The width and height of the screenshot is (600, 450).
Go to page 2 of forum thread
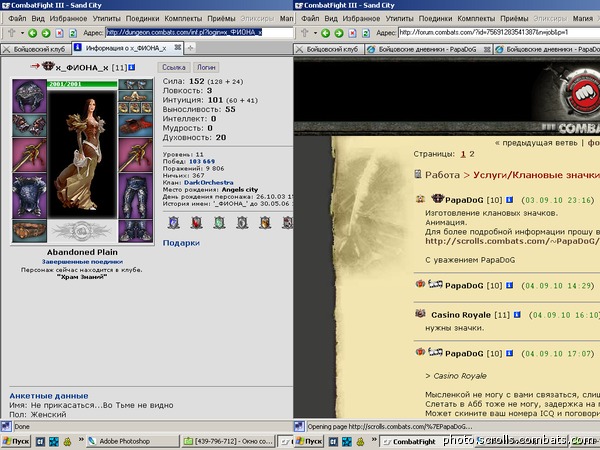[x=472, y=154]
